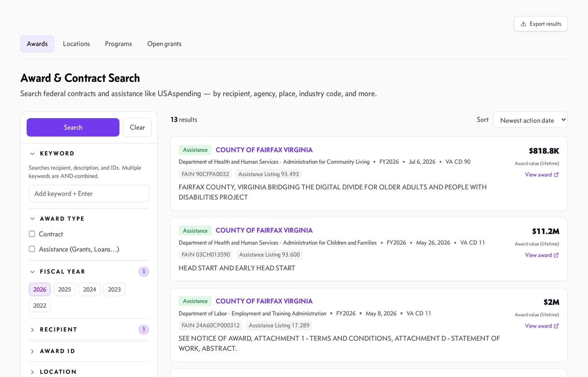Click Assistance Listing 93.493 tag
Screen dimensions: 588x377
coord(269,174)
